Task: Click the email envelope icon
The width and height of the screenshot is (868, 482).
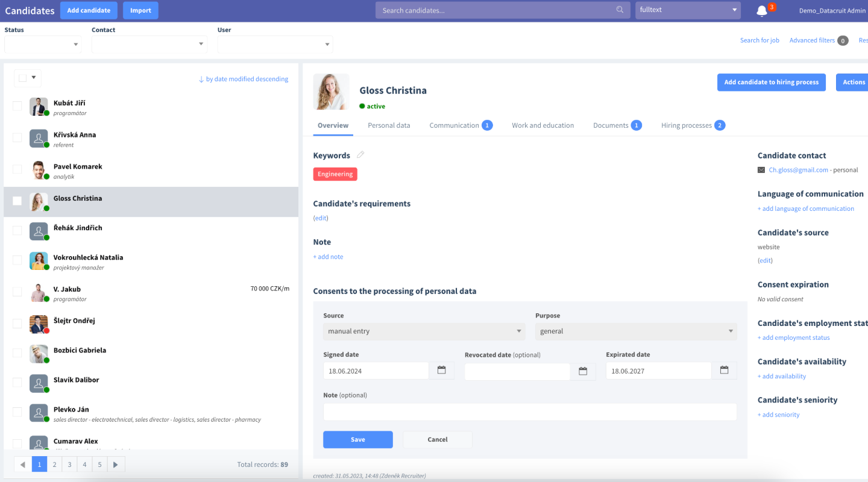Action: click(761, 170)
